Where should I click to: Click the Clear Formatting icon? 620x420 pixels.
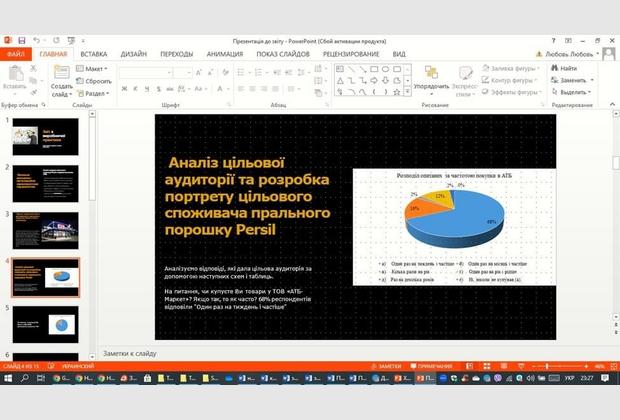click(x=226, y=72)
